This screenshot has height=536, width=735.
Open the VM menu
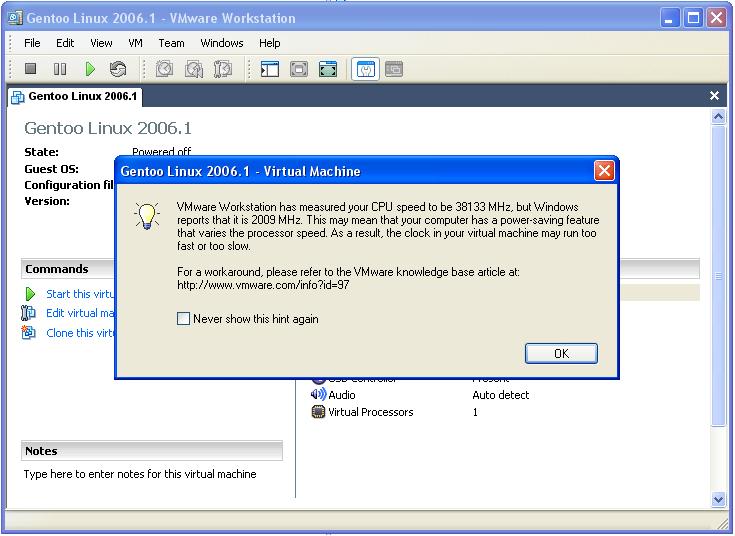135,43
